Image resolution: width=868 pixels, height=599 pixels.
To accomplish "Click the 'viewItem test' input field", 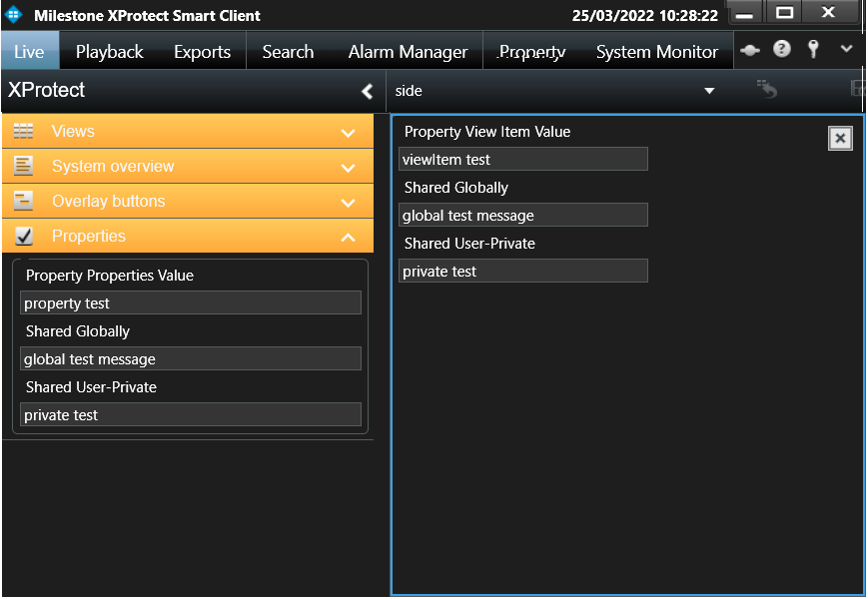I will 523,160.
